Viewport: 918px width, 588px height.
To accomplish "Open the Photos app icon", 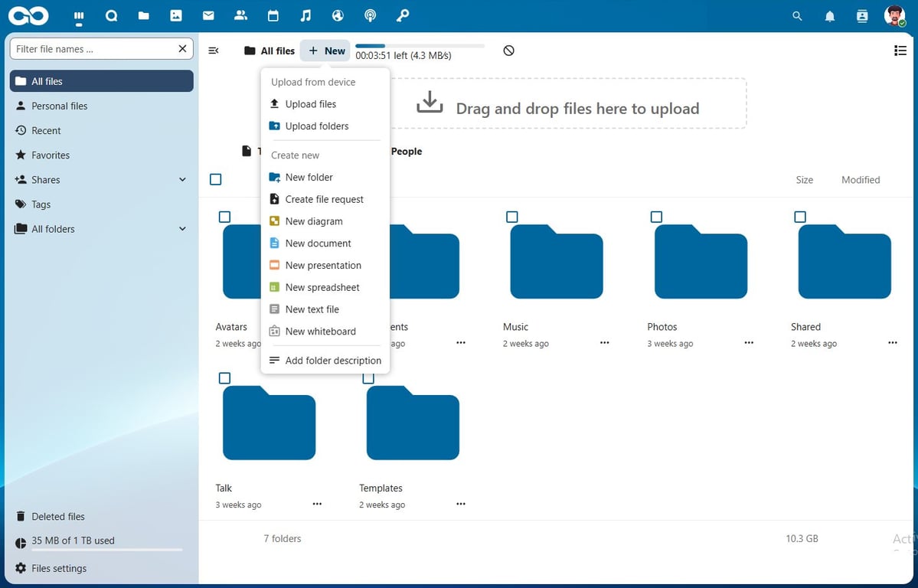I will 175,16.
